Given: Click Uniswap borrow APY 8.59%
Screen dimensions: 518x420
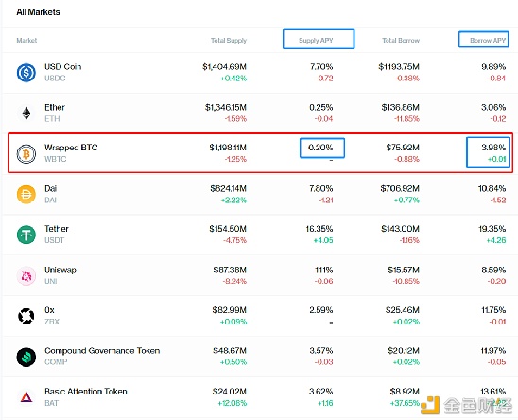Looking at the screenshot, I should [493, 270].
